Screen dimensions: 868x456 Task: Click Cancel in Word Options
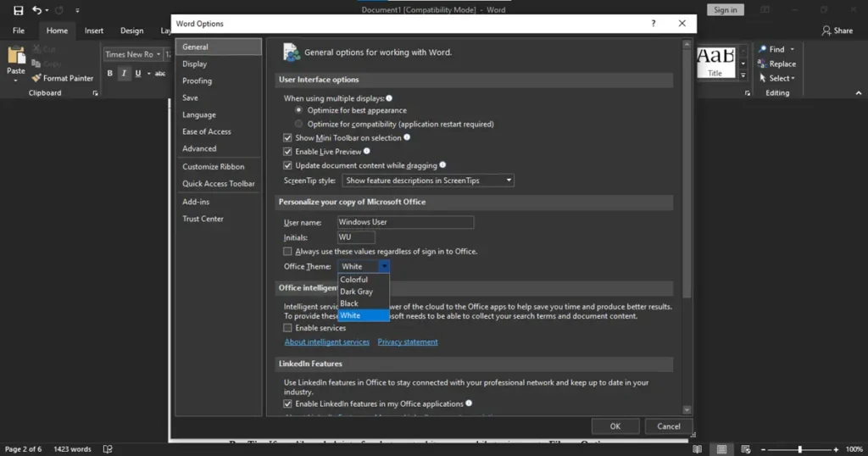(668, 426)
